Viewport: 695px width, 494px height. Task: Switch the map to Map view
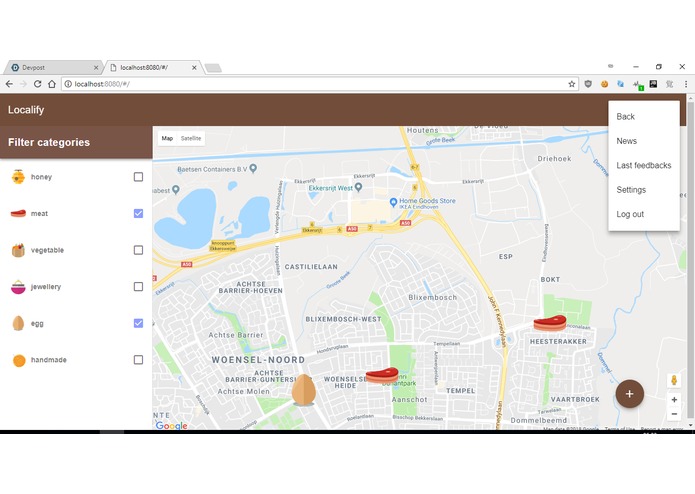(167, 138)
